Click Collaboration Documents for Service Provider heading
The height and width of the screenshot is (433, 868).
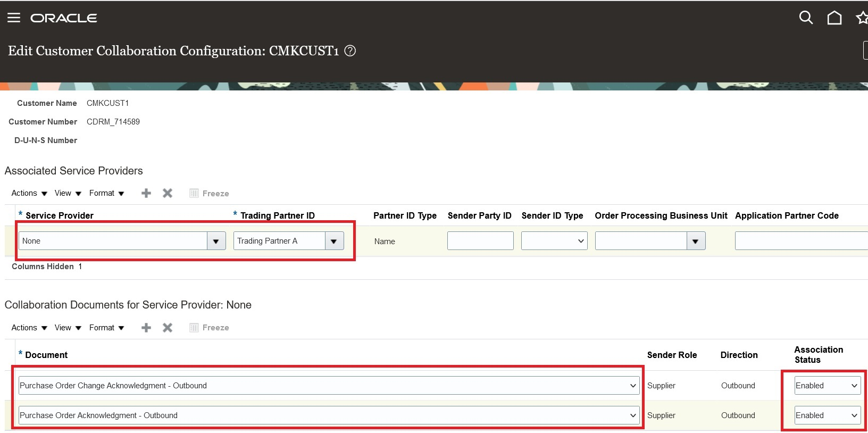pyautogui.click(x=128, y=305)
